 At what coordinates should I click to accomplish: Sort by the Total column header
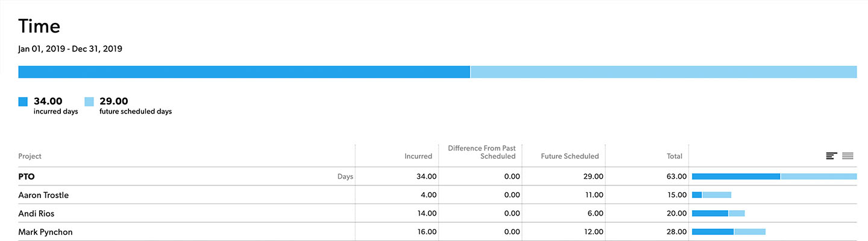[675, 156]
